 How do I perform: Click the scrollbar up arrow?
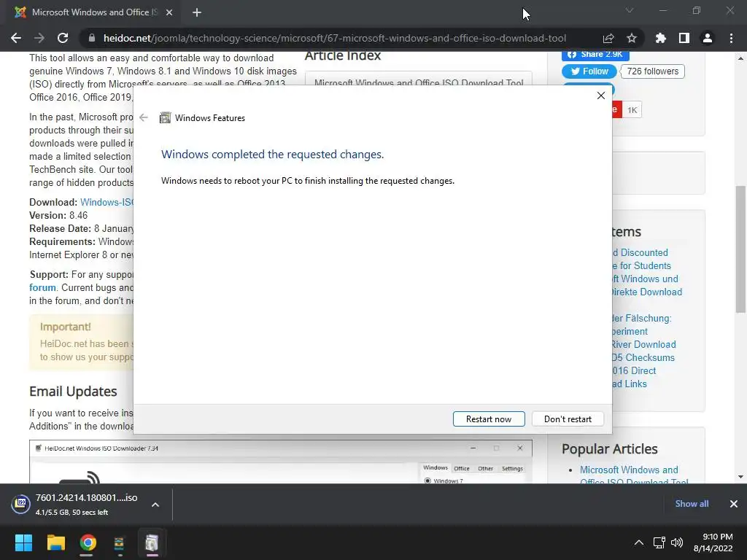[x=740, y=58]
